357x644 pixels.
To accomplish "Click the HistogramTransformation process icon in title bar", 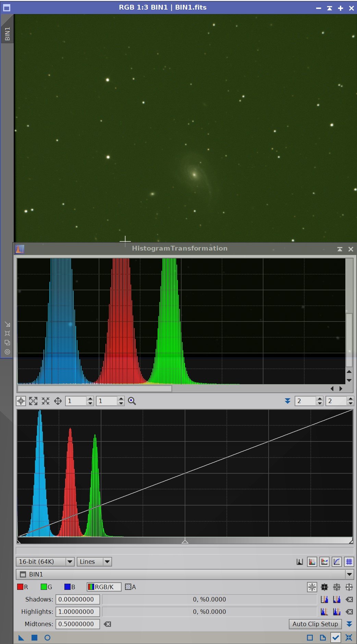I will pos(20,249).
